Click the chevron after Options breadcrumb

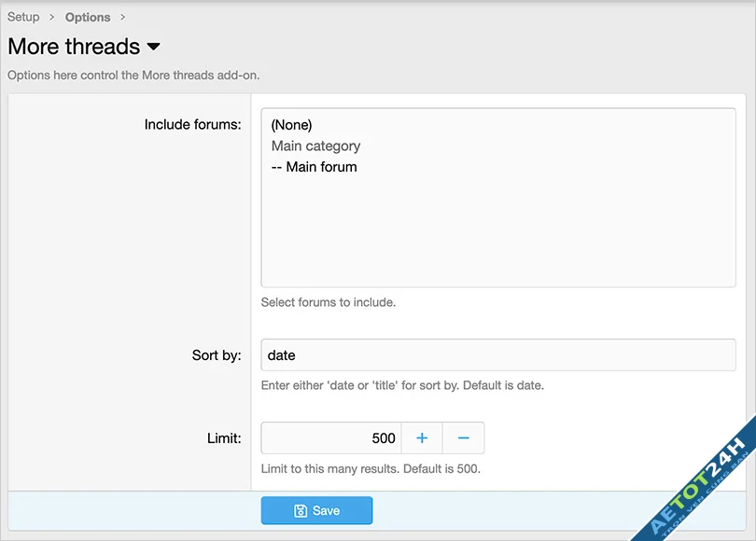point(122,17)
